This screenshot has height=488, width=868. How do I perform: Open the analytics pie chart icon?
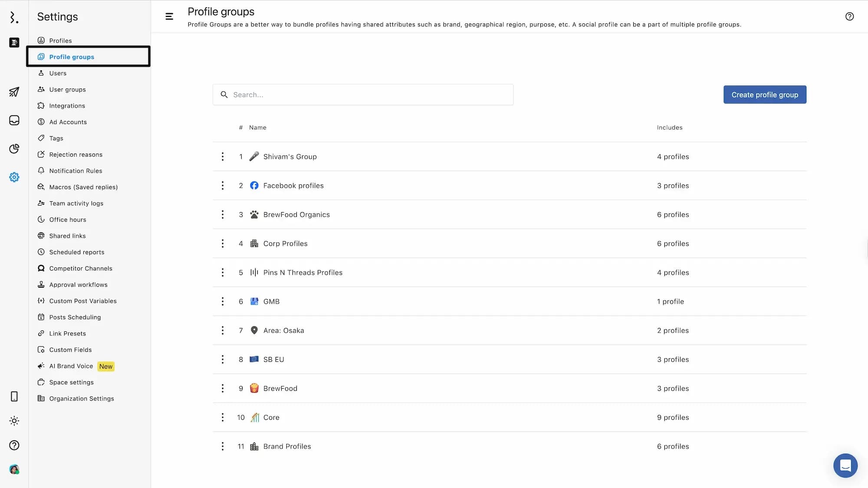point(14,149)
